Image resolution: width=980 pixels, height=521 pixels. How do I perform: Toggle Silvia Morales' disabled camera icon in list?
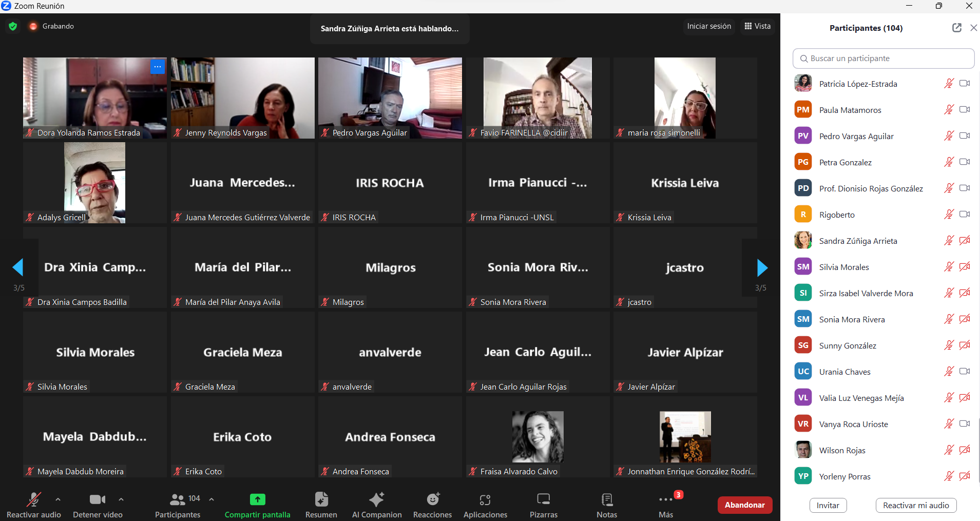click(965, 266)
